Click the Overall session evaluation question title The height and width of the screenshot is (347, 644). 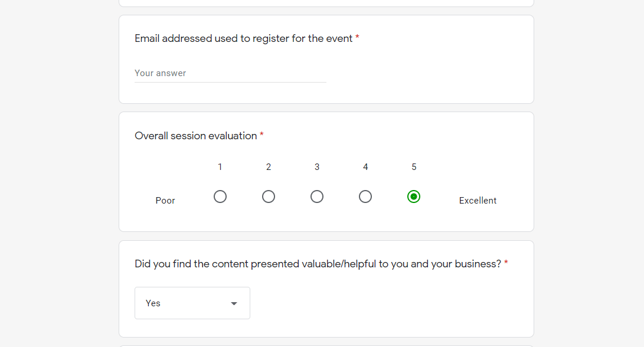point(195,136)
